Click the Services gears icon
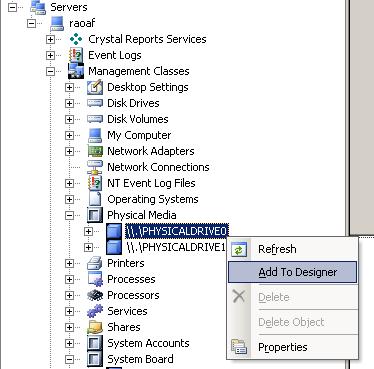This screenshot has height=369, width=374. pos(95,311)
